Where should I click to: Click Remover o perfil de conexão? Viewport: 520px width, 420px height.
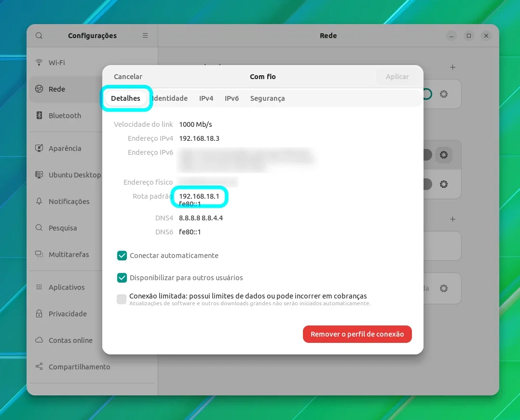357,334
